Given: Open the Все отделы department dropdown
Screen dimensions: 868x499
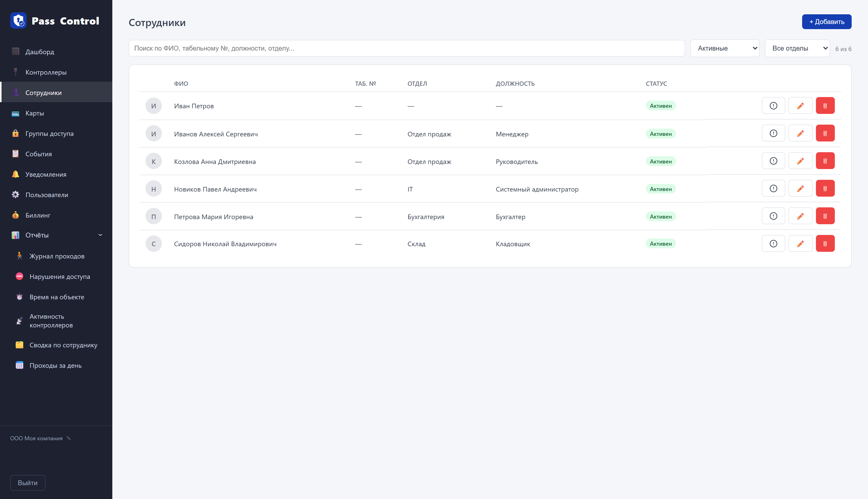Looking at the screenshot, I should [x=797, y=48].
